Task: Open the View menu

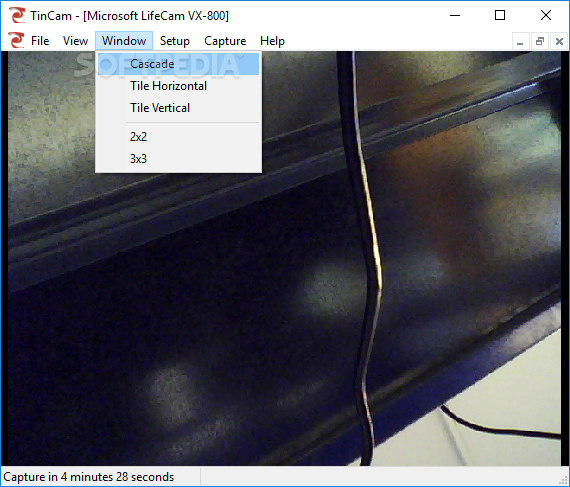Action: [75, 41]
